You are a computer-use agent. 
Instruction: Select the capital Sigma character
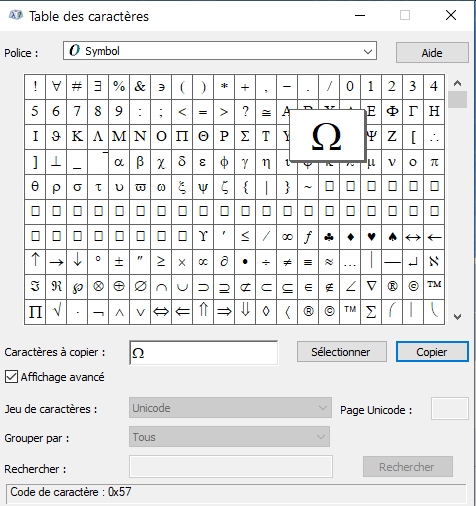coord(245,137)
